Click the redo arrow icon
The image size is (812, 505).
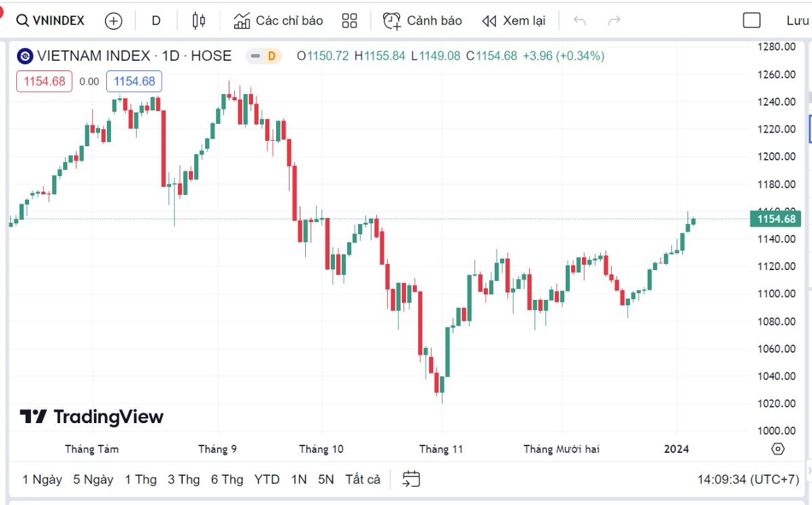pos(614,21)
